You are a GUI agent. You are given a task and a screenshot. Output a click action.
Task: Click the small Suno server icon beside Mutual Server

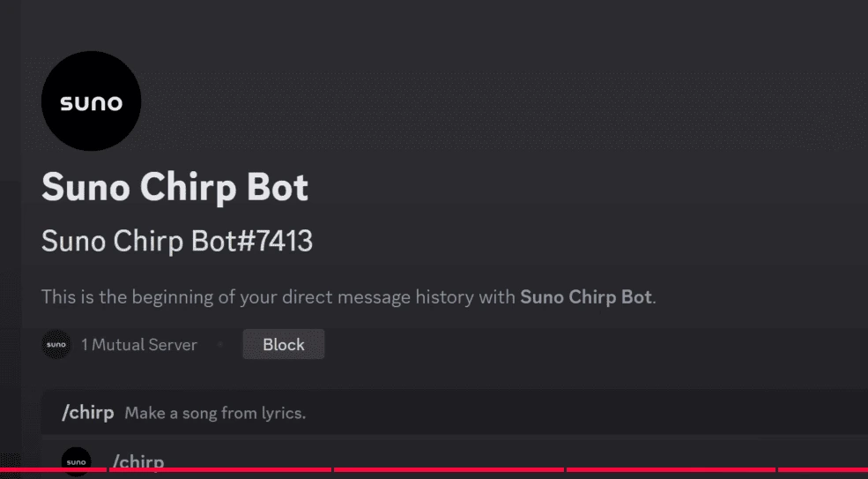click(56, 344)
